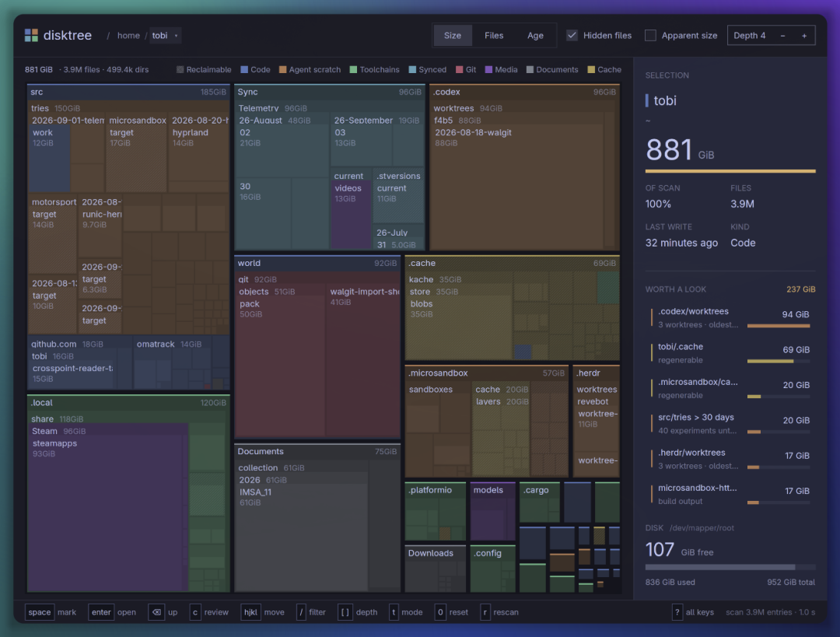Viewport: 840px width, 637px height.
Task: Select the .codex treemap header
Action: click(x=525, y=92)
